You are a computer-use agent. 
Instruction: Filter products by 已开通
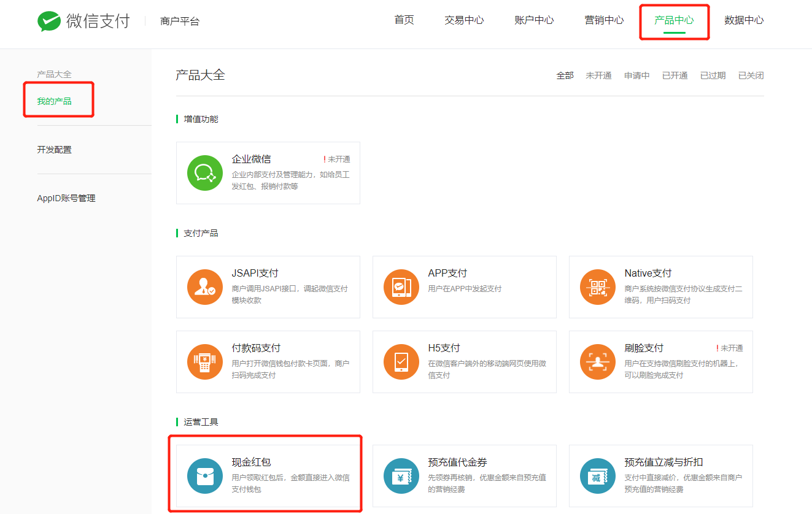[675, 75]
